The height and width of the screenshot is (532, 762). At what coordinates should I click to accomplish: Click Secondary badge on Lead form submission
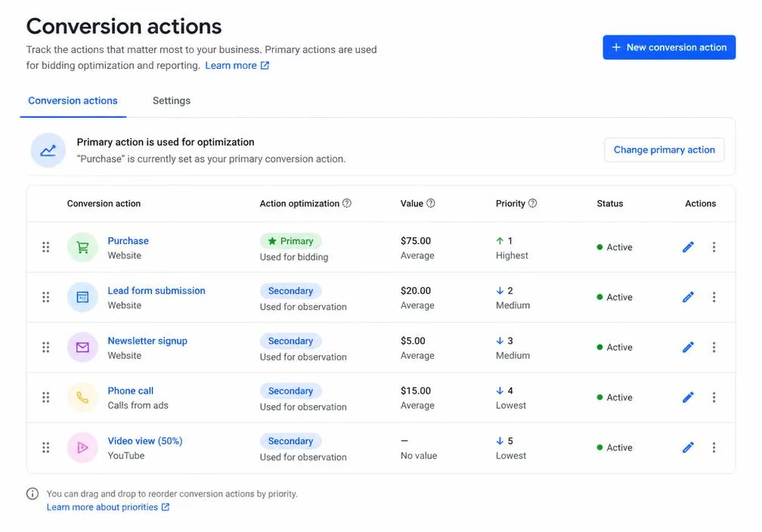tap(290, 290)
